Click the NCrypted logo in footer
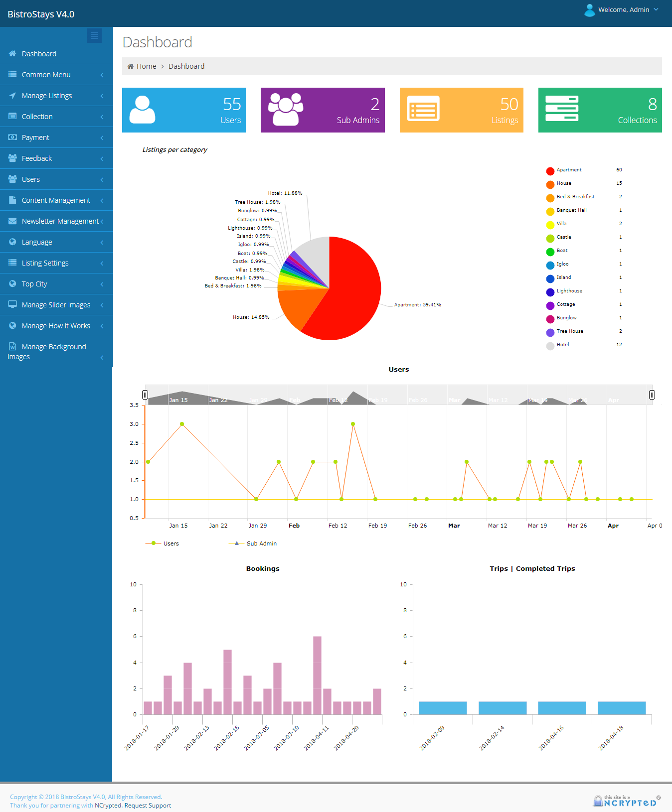 coord(627,801)
